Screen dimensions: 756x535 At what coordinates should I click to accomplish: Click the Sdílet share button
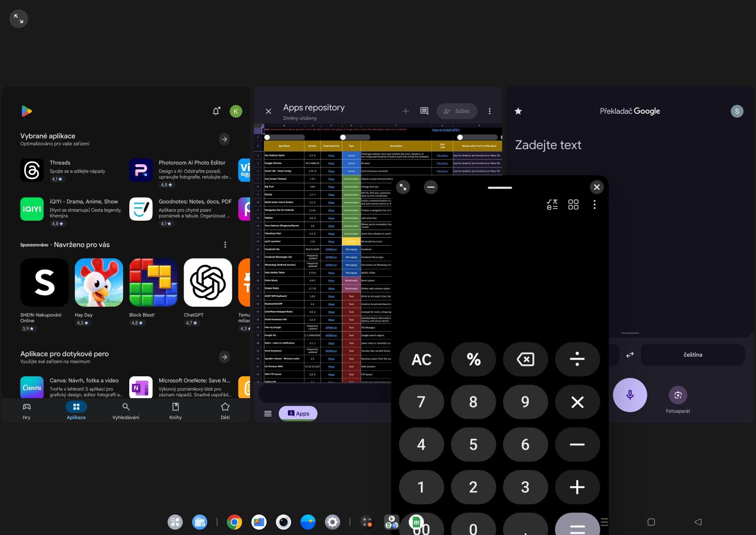(456, 111)
